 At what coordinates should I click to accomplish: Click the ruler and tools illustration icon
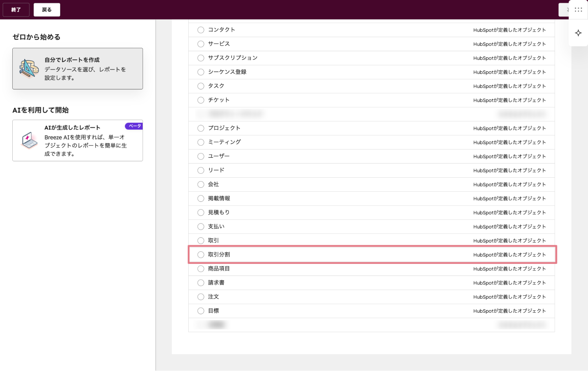pos(29,69)
